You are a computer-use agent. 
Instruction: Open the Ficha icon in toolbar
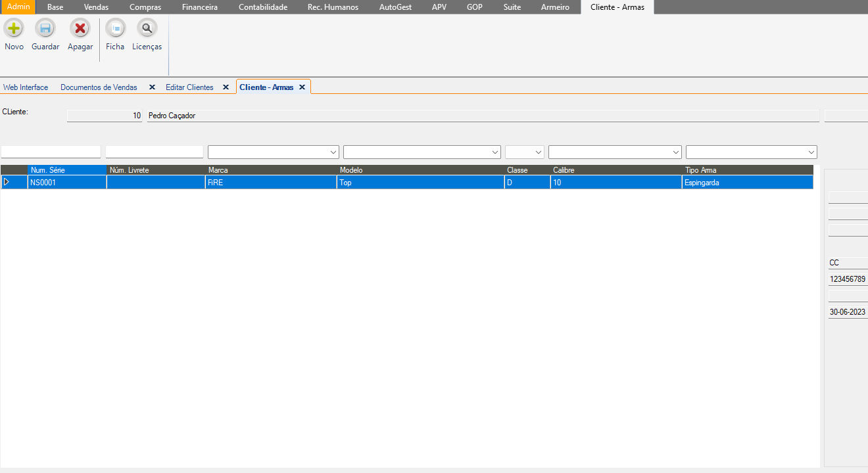click(x=115, y=29)
